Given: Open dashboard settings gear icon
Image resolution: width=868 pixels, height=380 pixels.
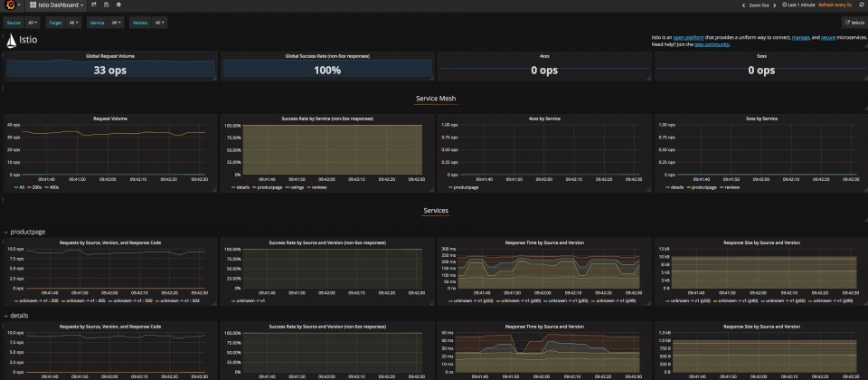Looking at the screenshot, I should (118, 5).
